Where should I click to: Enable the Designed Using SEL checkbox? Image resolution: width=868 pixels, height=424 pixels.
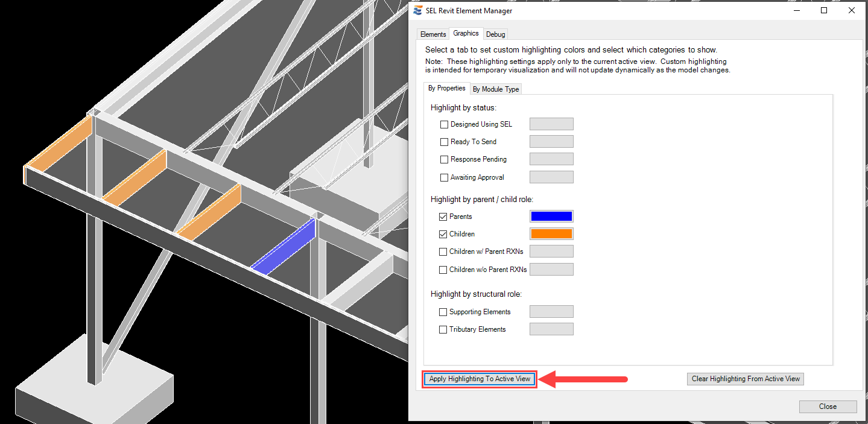pos(445,124)
